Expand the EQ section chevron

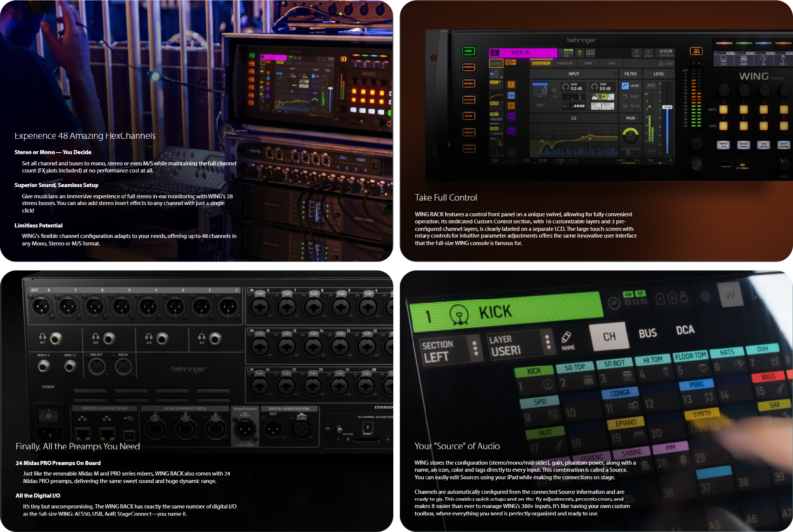[x=615, y=118]
